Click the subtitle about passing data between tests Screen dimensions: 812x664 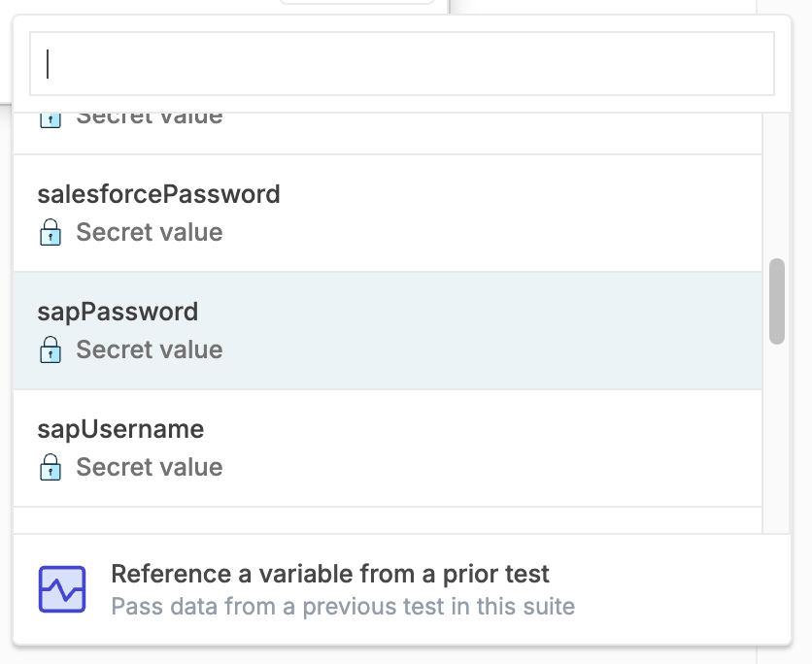coord(342,606)
